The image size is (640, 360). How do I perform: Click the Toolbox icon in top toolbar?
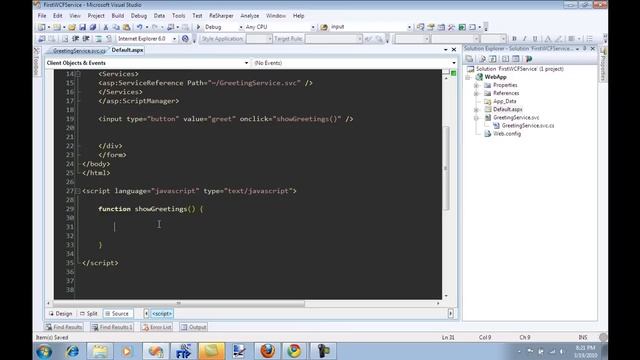(x=451, y=27)
